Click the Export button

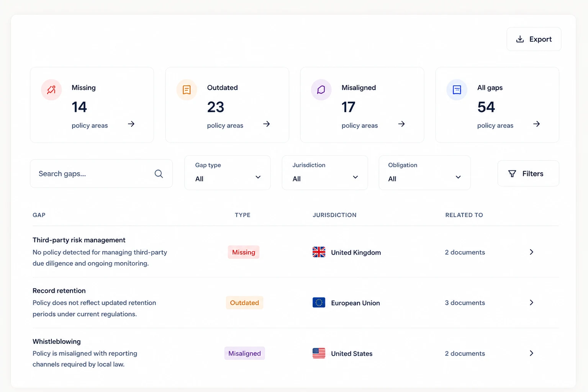[534, 39]
